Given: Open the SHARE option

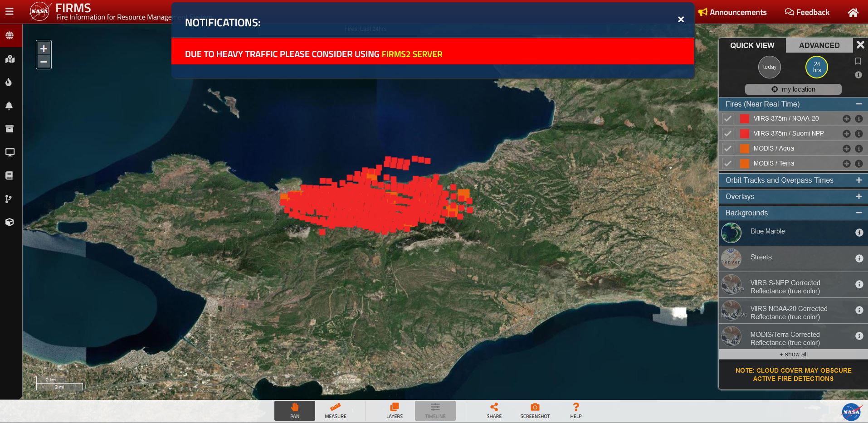Looking at the screenshot, I should coord(494,411).
